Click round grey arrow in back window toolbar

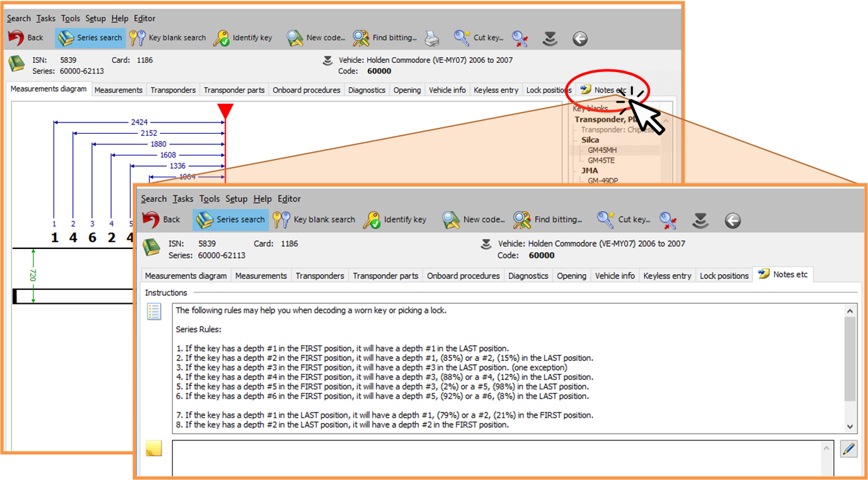[580, 38]
